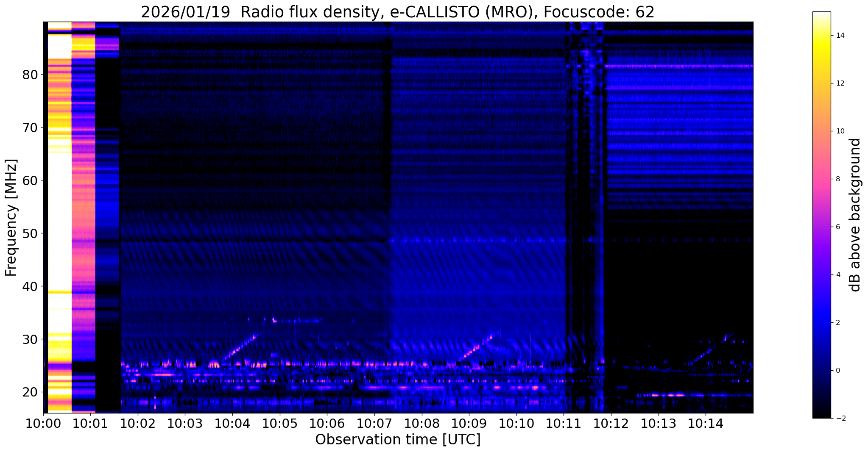The width and height of the screenshot is (868, 452).
Task: Click the 'Frequency [MHz]' axis label
Action: (x=11, y=218)
